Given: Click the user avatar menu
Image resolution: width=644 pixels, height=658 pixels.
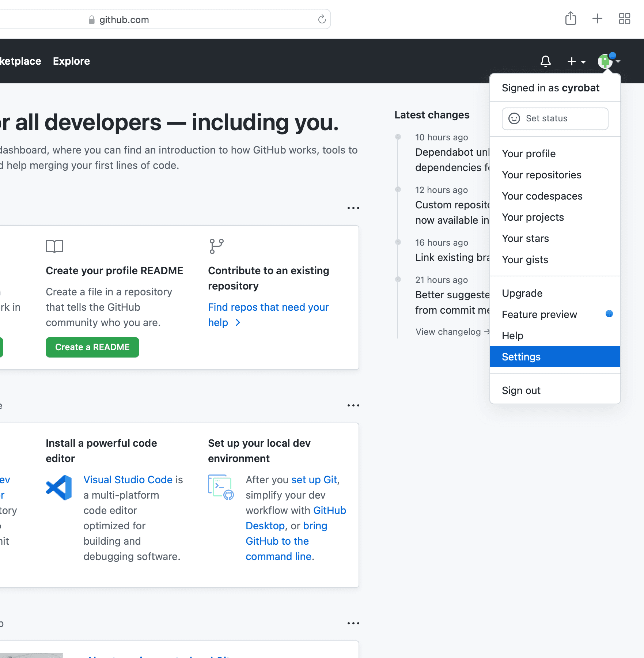Looking at the screenshot, I should pyautogui.click(x=609, y=61).
